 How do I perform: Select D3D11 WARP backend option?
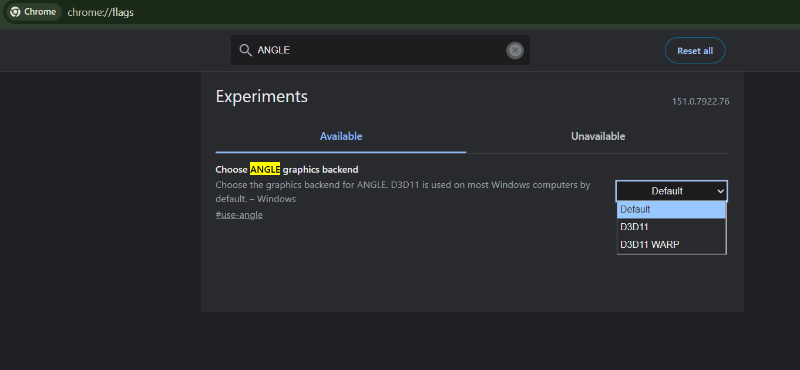coord(671,244)
